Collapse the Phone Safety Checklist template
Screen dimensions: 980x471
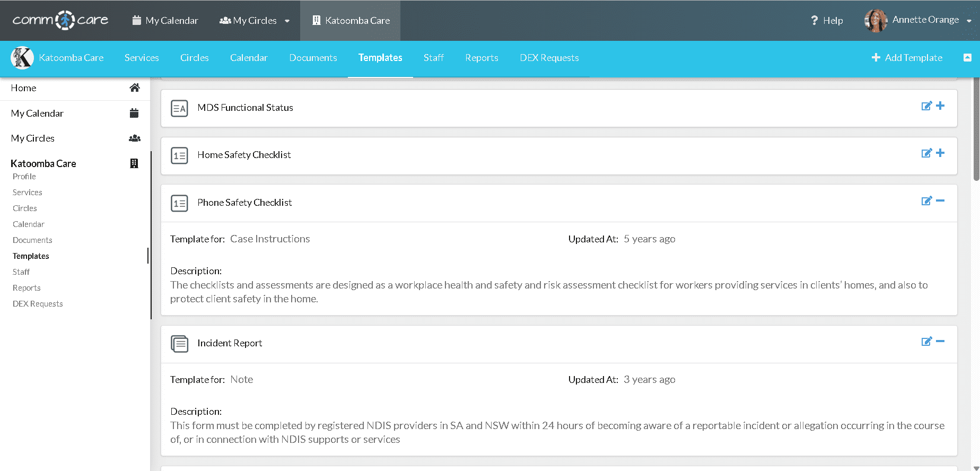(940, 201)
